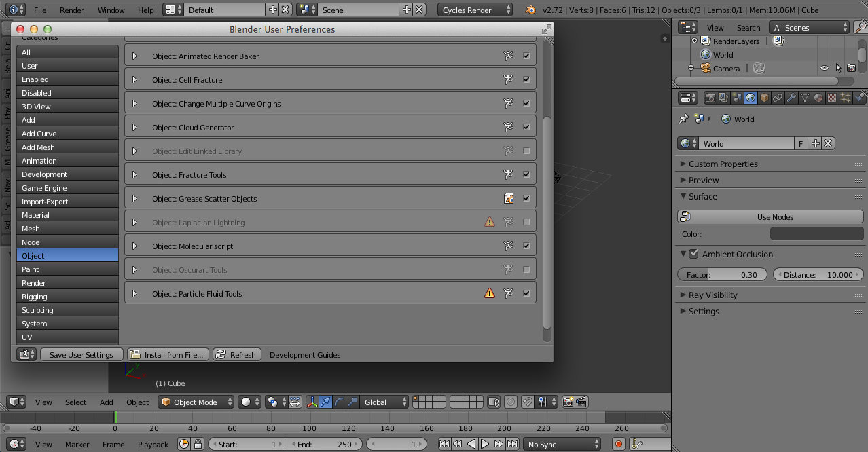
Task: Enable Oscurart Tools add-on checkbox
Action: click(x=526, y=269)
